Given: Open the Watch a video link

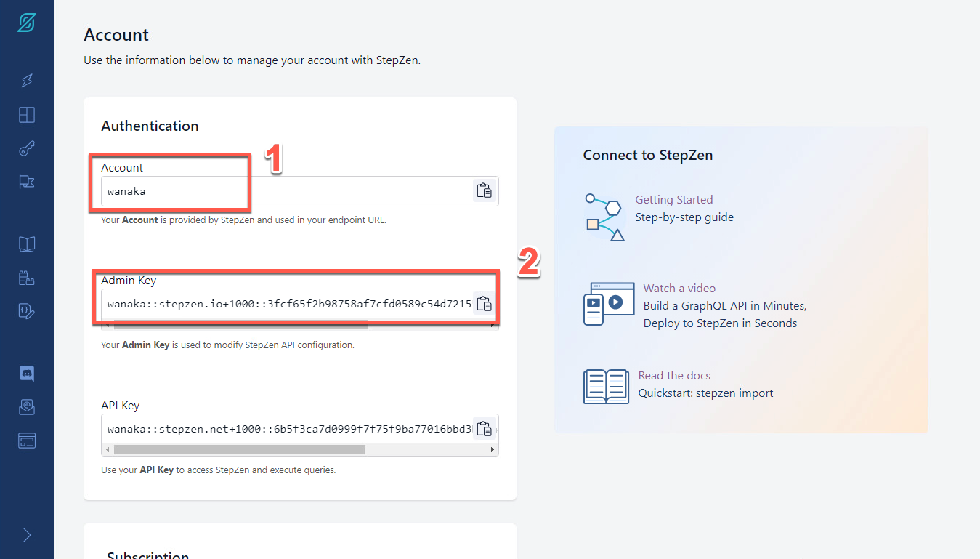Looking at the screenshot, I should click(679, 289).
